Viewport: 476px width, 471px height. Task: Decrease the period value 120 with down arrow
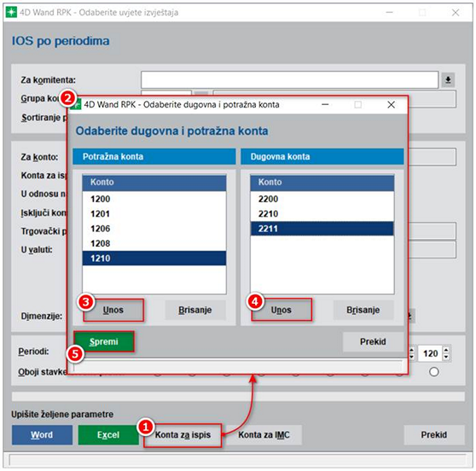(x=446, y=358)
